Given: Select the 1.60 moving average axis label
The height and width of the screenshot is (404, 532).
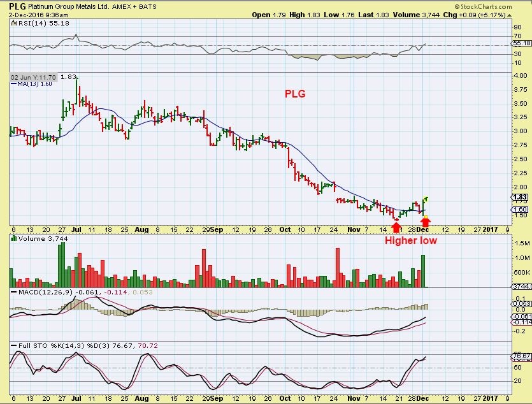Looking at the screenshot, I should click(x=520, y=210).
